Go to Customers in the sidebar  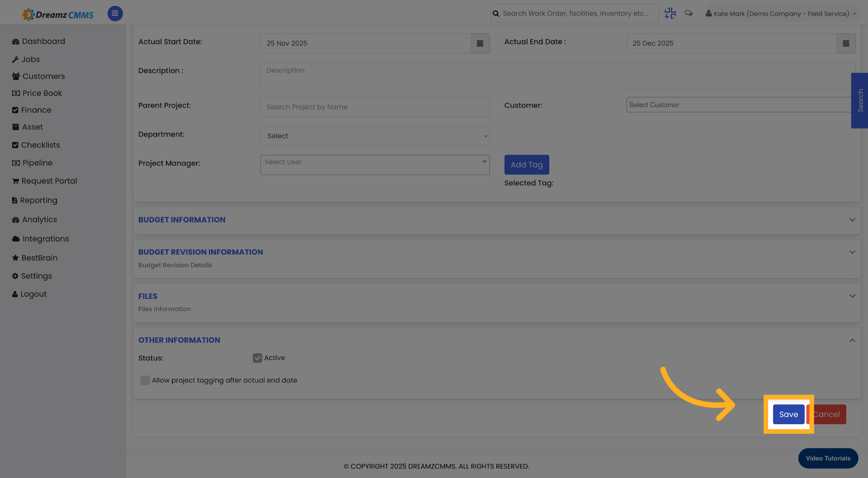(x=38, y=76)
